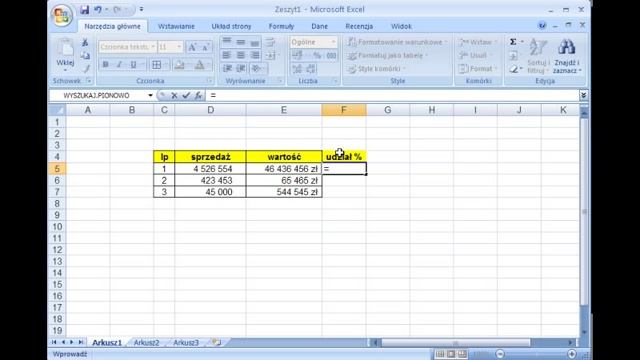The height and width of the screenshot is (360, 640).
Task: Go to first sheet navigation arrow
Action: pyautogui.click(x=54, y=342)
